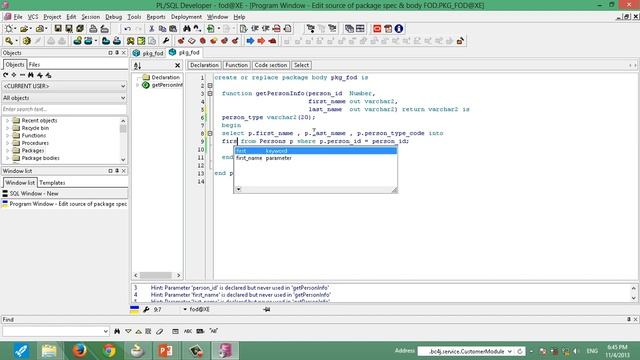Click the Open file folder icon

24,29
